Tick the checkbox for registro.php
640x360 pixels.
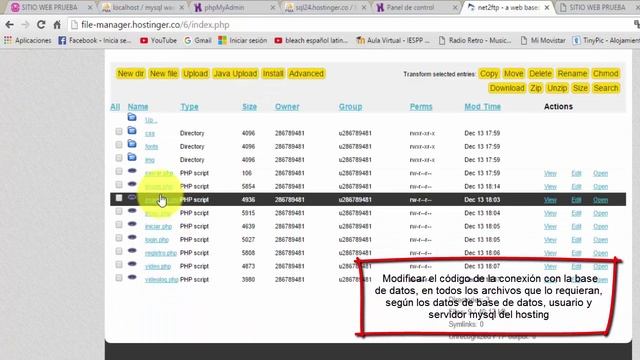pyautogui.click(x=119, y=251)
